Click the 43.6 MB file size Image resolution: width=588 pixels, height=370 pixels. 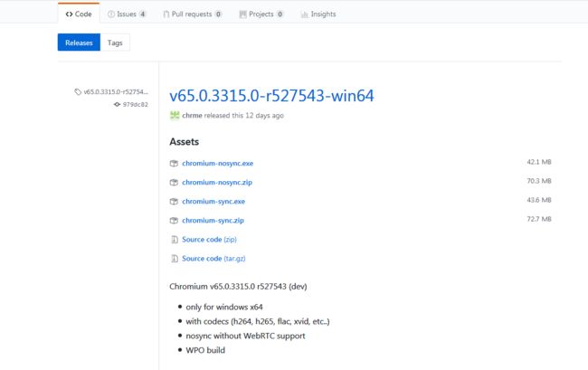[539, 200]
